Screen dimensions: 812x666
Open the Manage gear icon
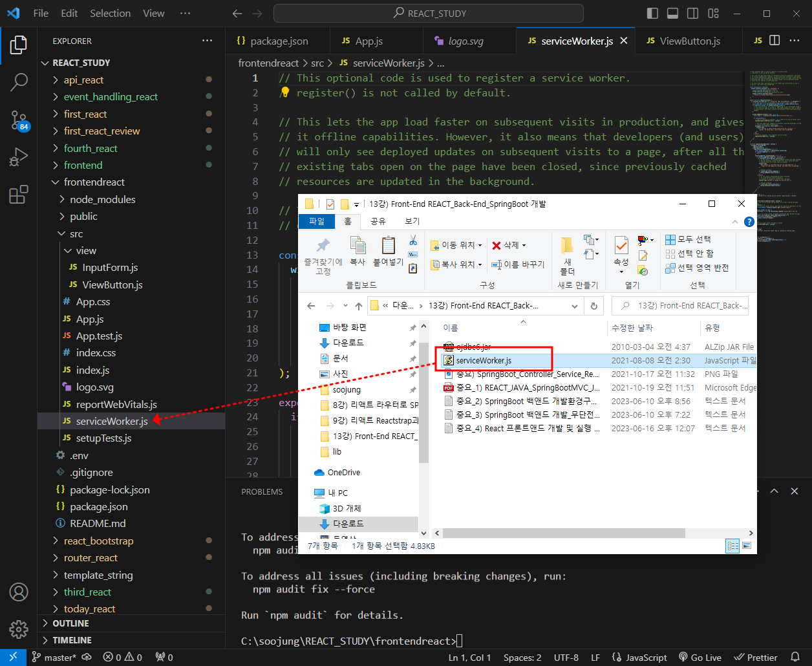pos(19,629)
